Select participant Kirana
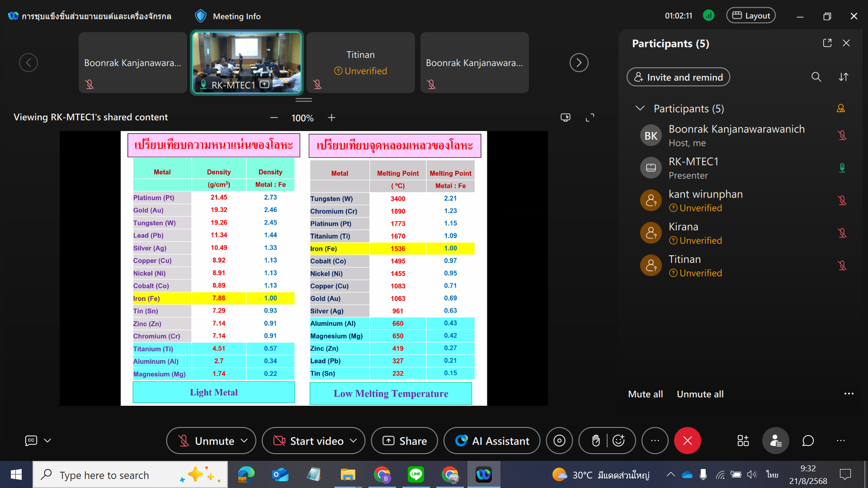Screen dimensions: 868x488 coord(741,233)
